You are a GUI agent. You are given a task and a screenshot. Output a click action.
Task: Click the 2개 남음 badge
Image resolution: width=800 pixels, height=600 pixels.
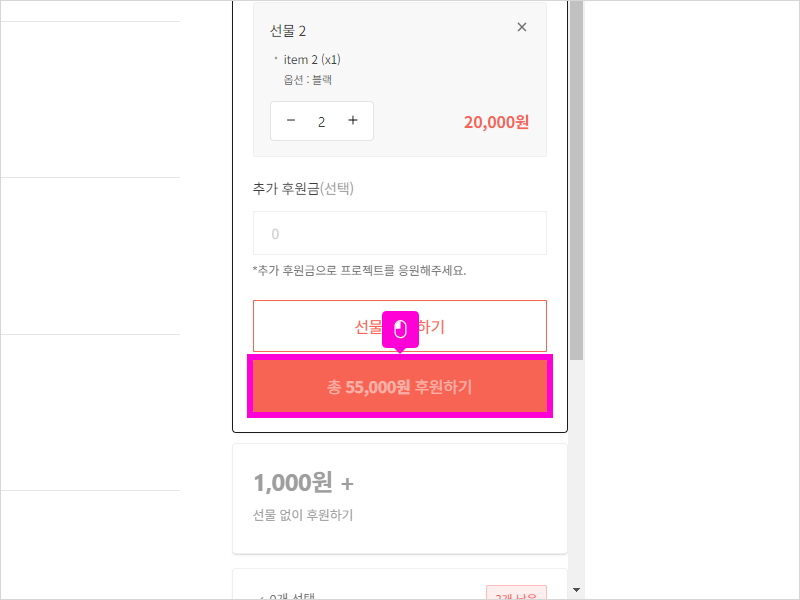point(516,594)
